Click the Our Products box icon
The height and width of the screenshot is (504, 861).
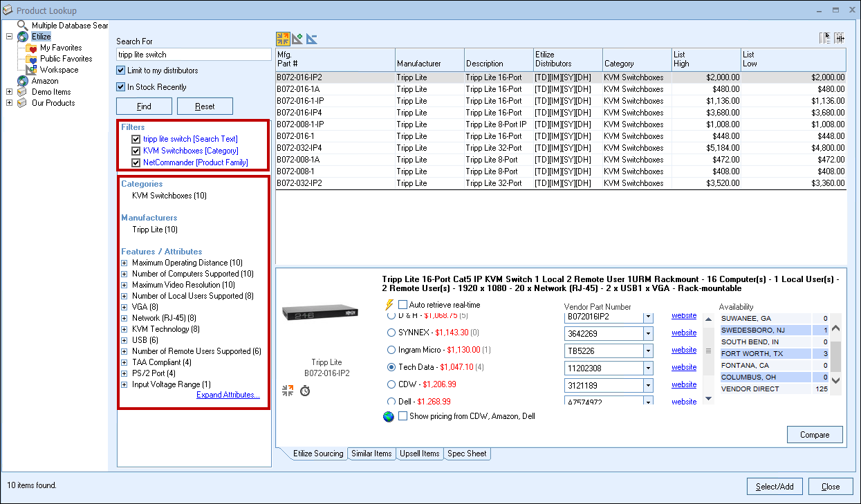23,103
